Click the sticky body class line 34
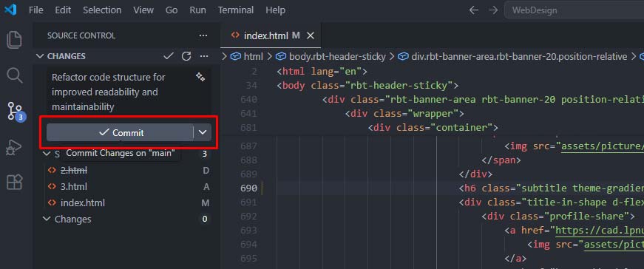This screenshot has width=644, height=269. (367, 86)
